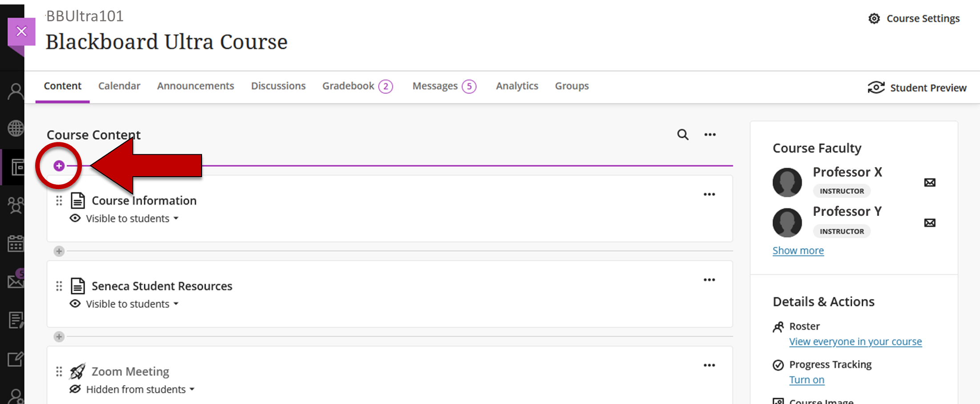Expand Zoom Meeting Hidden from students dropdown
The image size is (980, 404).
(140, 389)
